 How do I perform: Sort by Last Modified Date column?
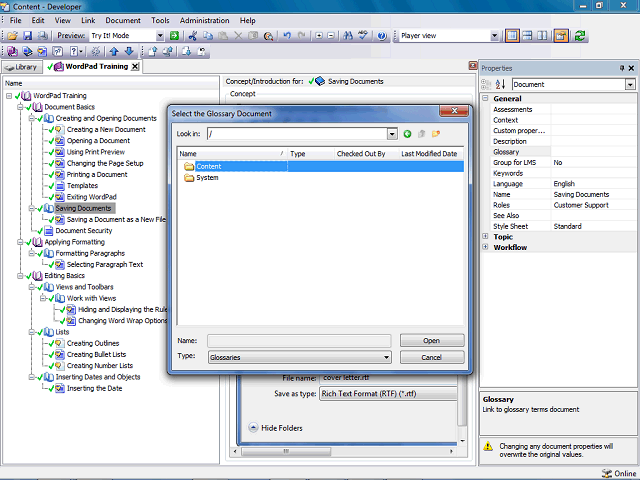click(431, 154)
